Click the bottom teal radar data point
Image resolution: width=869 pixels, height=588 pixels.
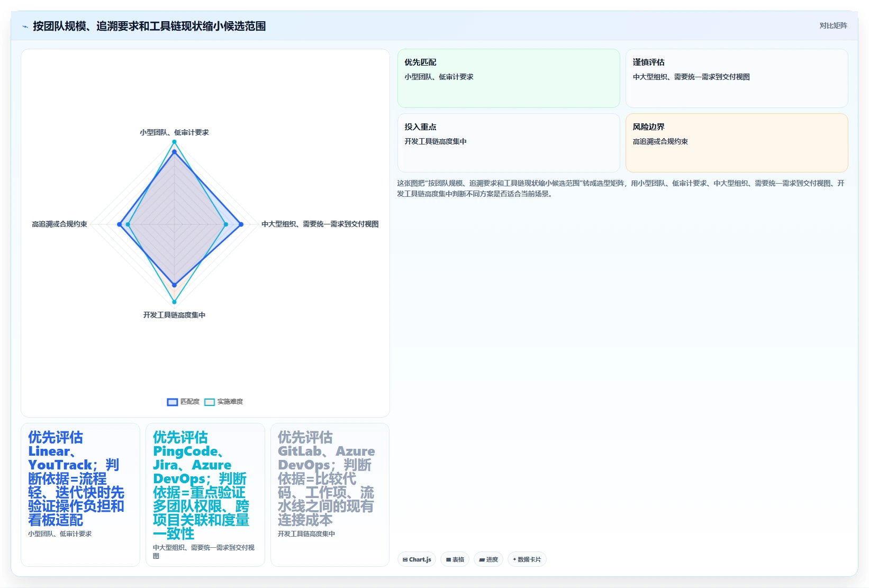pos(174,302)
